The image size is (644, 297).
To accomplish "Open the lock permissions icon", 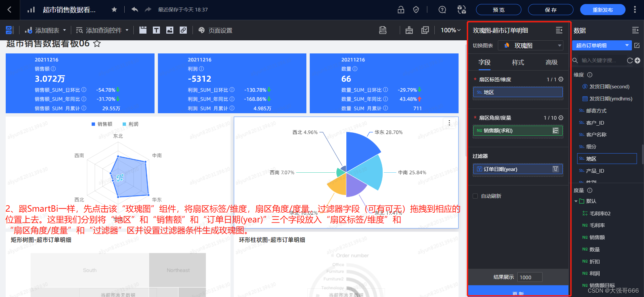I will click(x=401, y=10).
